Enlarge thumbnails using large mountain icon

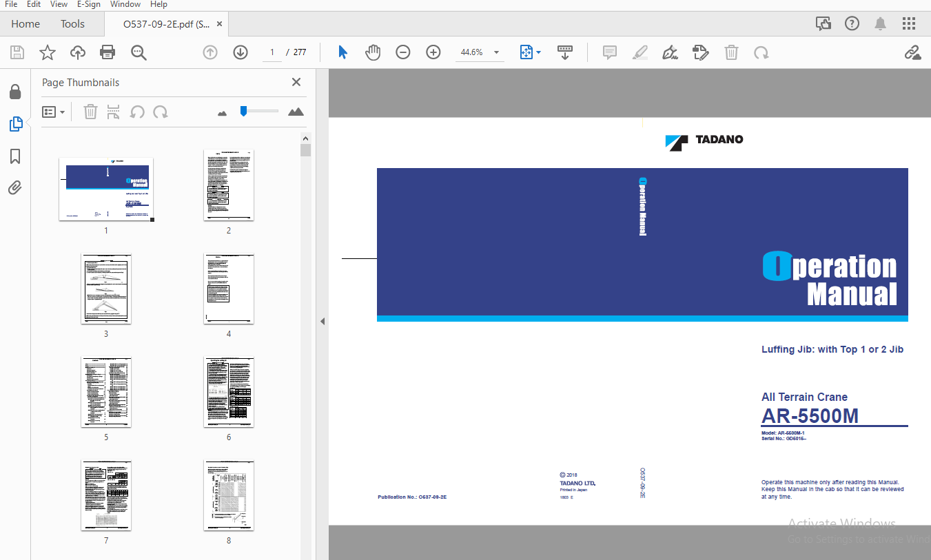pos(296,112)
